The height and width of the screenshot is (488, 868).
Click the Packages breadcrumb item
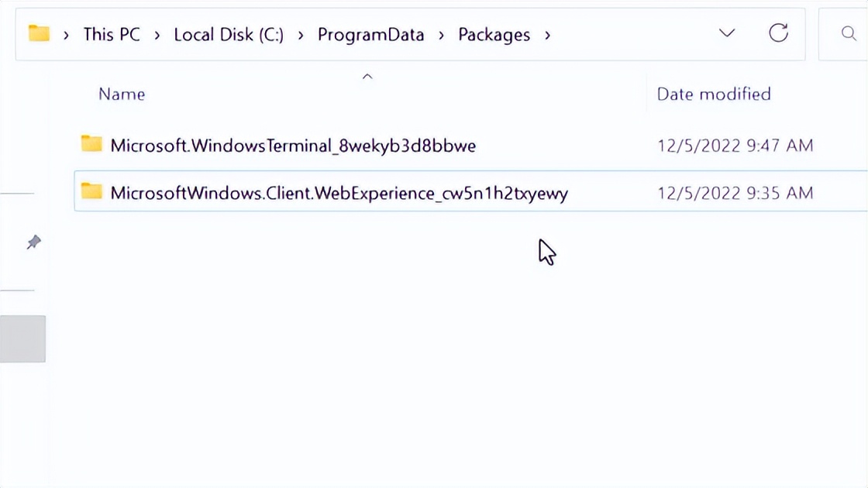(494, 34)
